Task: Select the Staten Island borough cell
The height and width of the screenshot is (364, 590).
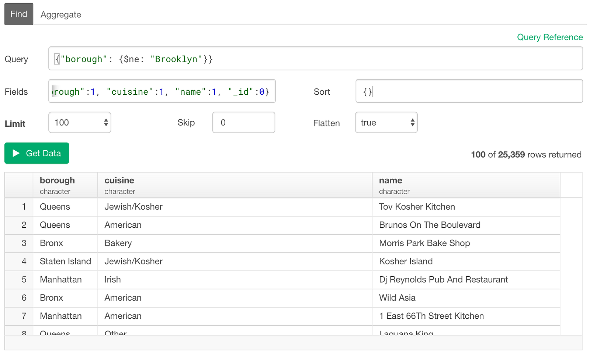Action: pos(65,262)
